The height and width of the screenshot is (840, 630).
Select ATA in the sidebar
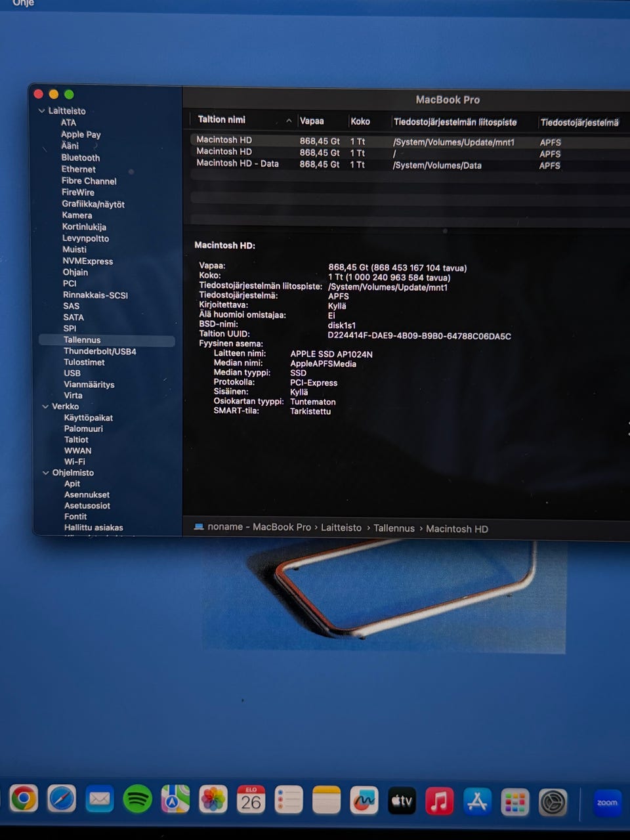pyautogui.click(x=68, y=123)
